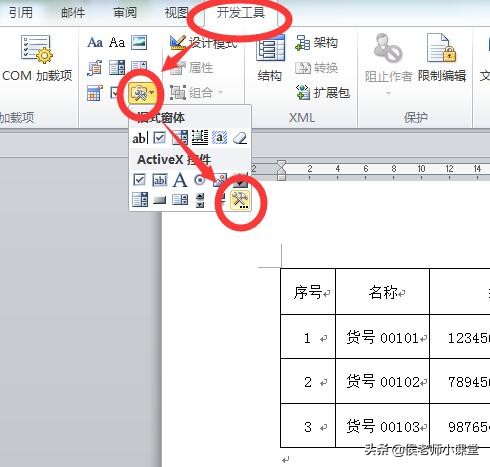Image resolution: width=490 pixels, height=467 pixels.
Task: Click the cell starting with 78945
Action: [x=460, y=381]
